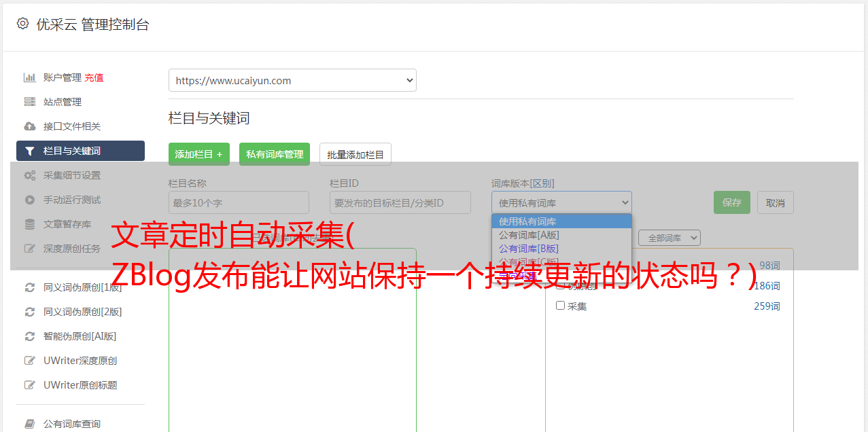
Task: Click the red 充值 link
Action: click(94, 77)
